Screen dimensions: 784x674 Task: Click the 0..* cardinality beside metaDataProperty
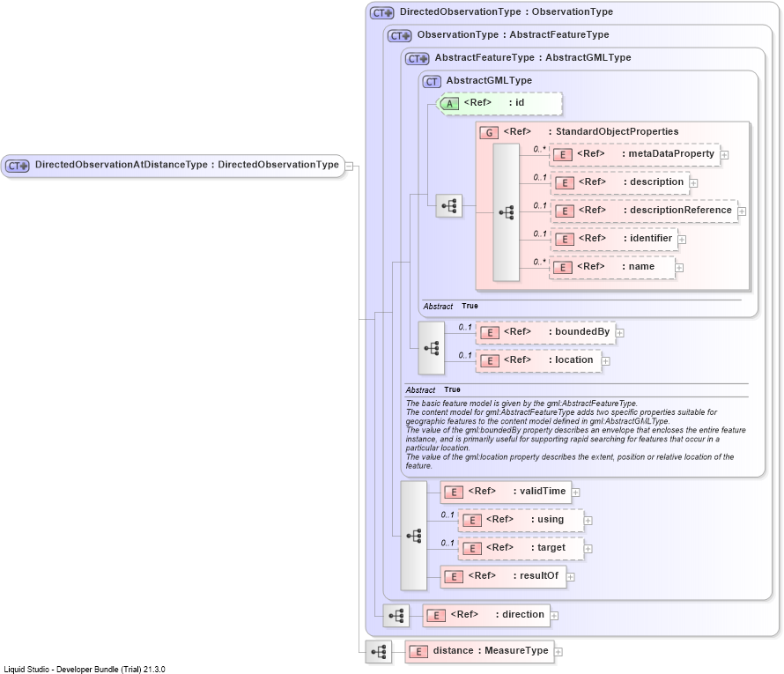click(539, 149)
